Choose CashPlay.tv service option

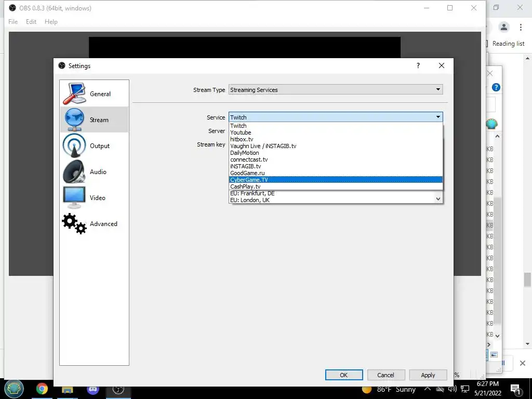[336, 187]
